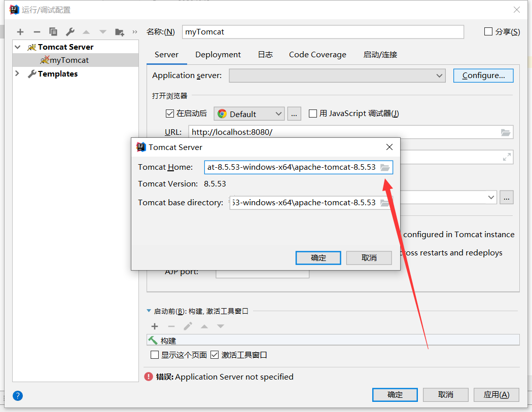
Task: Expand the Templates tree node
Action: 17,73
